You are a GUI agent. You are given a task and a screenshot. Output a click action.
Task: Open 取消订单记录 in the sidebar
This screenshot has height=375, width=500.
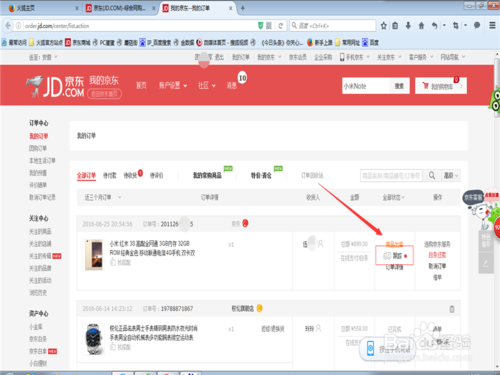click(42, 197)
